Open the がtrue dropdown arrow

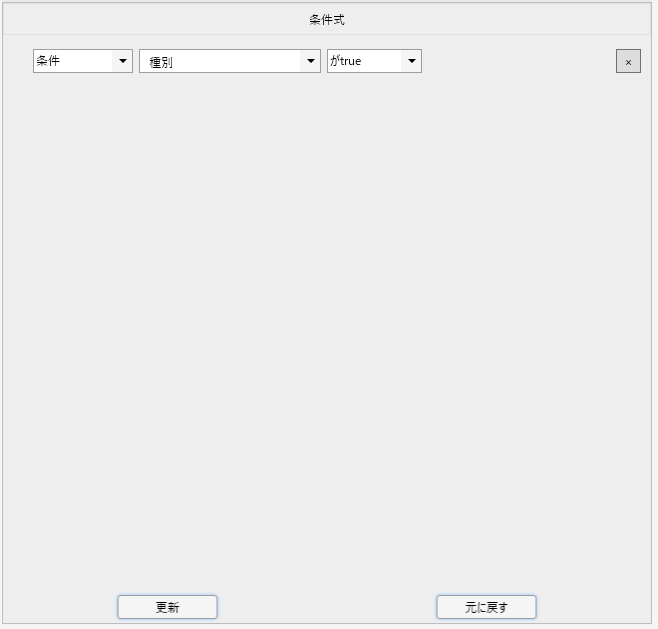click(411, 61)
